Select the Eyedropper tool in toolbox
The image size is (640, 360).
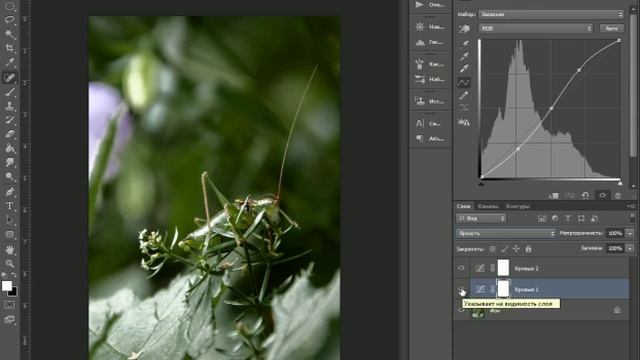pos(10,62)
